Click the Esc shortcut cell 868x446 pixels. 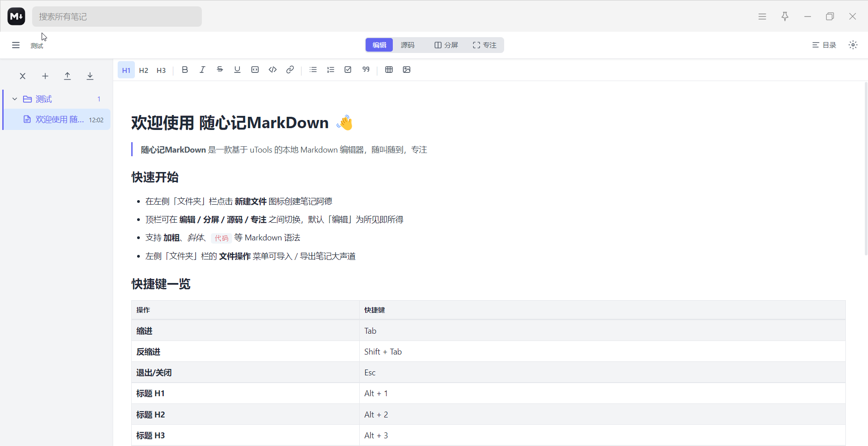602,372
